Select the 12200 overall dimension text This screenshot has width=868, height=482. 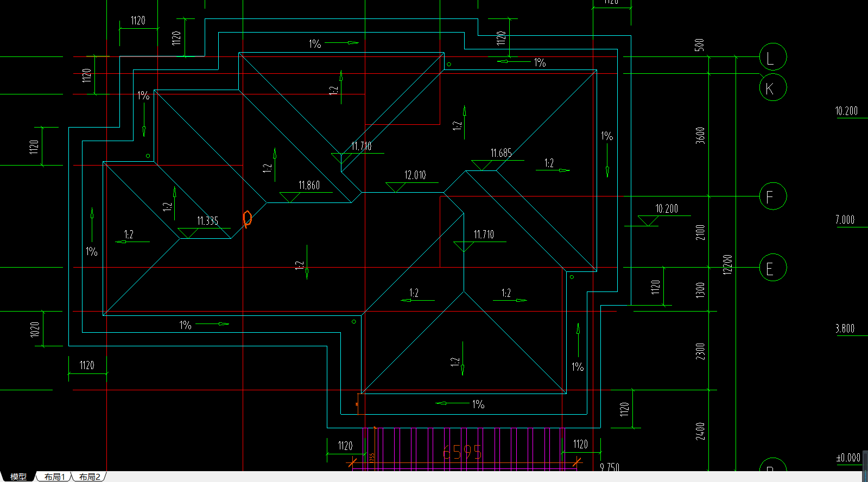click(728, 264)
